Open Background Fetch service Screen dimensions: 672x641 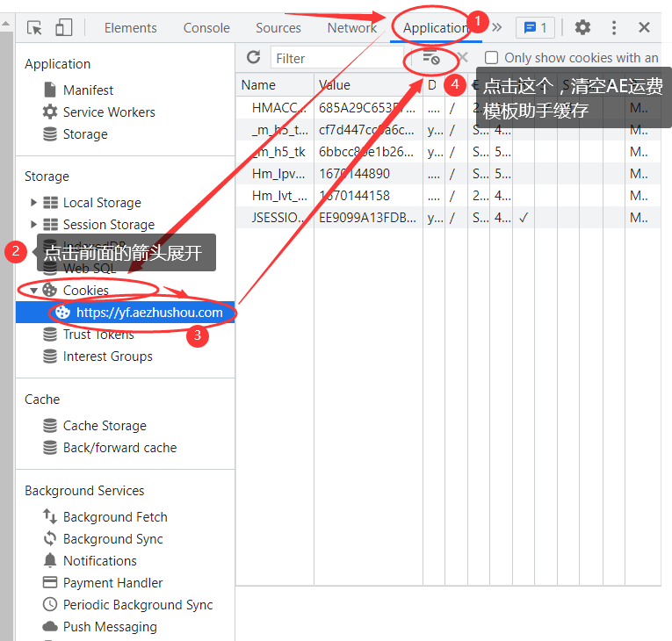tap(115, 516)
